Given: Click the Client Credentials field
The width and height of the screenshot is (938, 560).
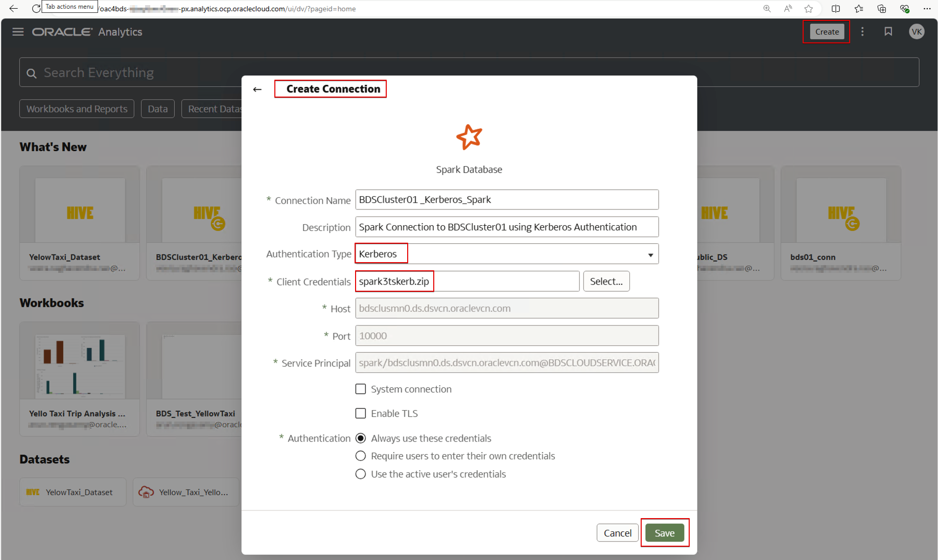Looking at the screenshot, I should click(467, 282).
